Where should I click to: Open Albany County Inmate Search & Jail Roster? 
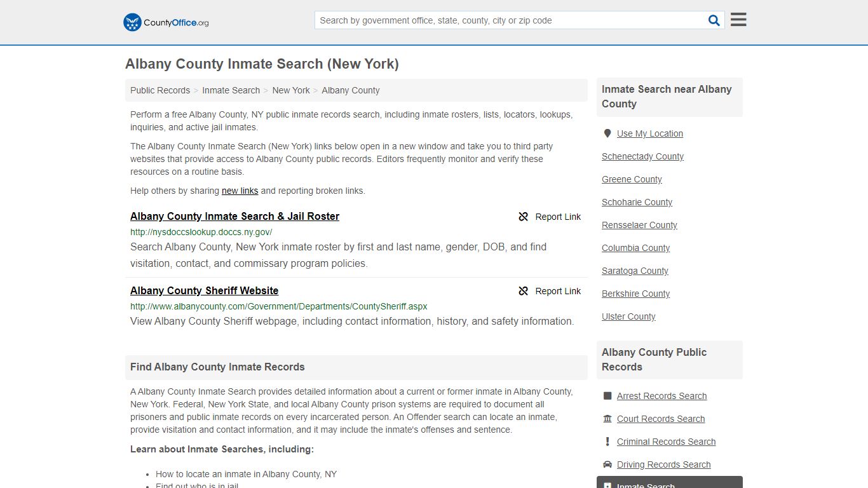click(x=234, y=216)
